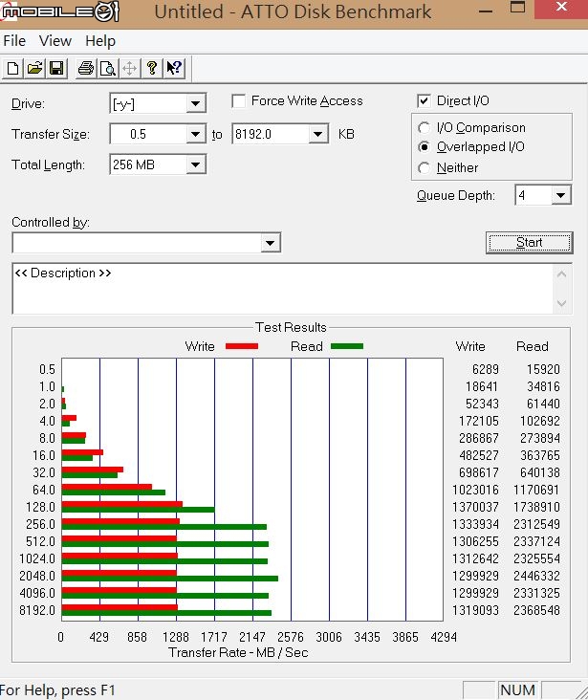
Task: Expand the Controlled by dropdown
Action: [x=270, y=243]
